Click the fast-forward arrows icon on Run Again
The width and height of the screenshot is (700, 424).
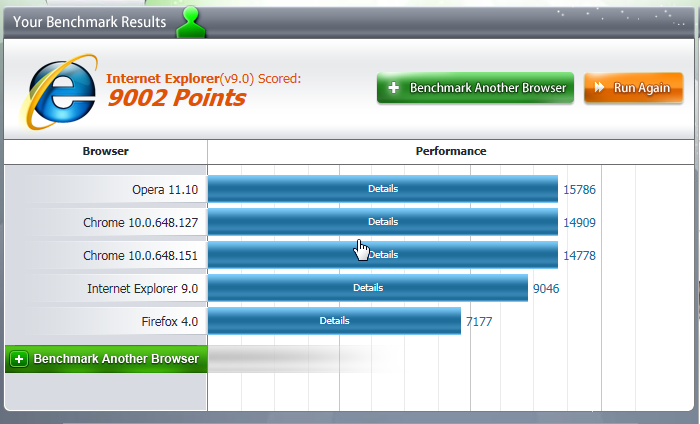pos(599,87)
